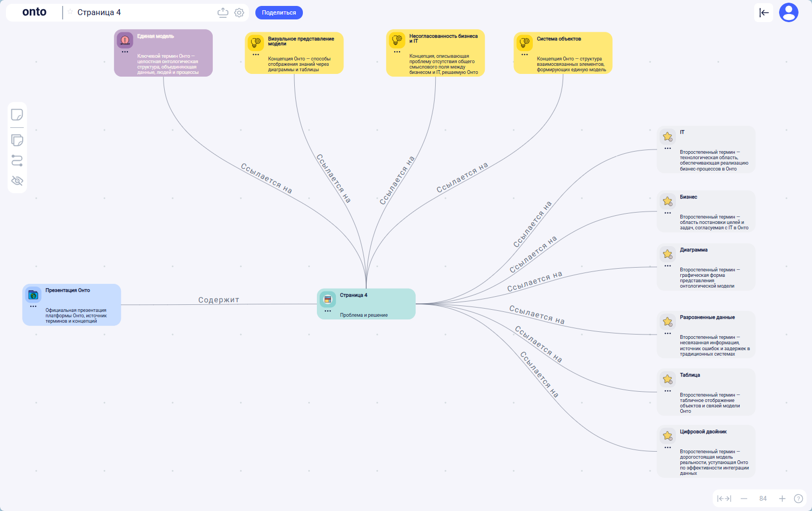Click the Таблица card star icon
812x511 pixels.
(x=668, y=379)
